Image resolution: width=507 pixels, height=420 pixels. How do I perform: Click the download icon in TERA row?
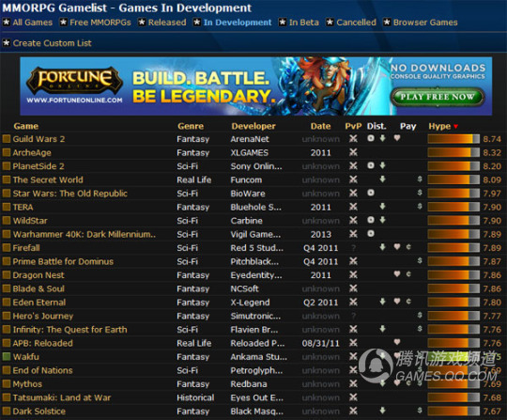pyautogui.click(x=382, y=206)
